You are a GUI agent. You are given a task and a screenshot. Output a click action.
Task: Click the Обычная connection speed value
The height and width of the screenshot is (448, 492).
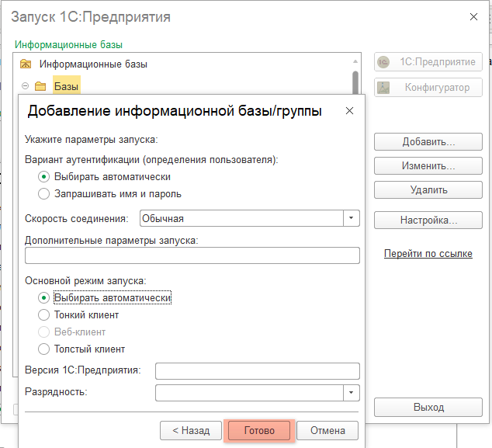pos(163,218)
